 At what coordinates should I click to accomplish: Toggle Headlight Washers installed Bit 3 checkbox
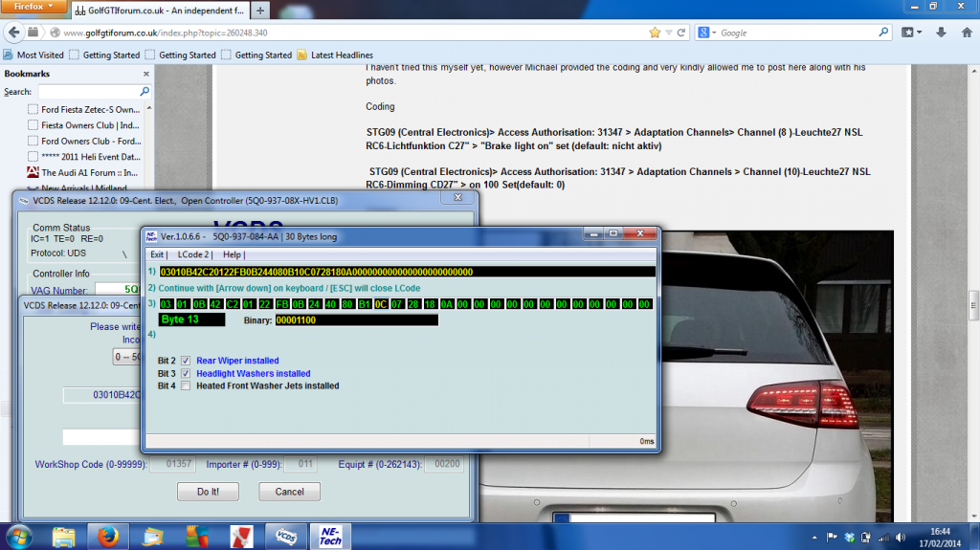tap(186, 373)
